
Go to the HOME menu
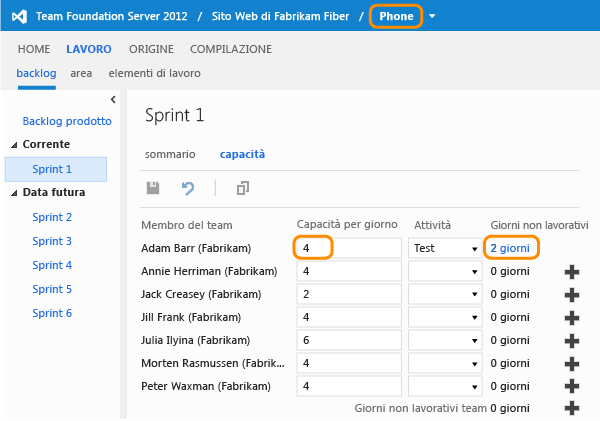[34, 49]
